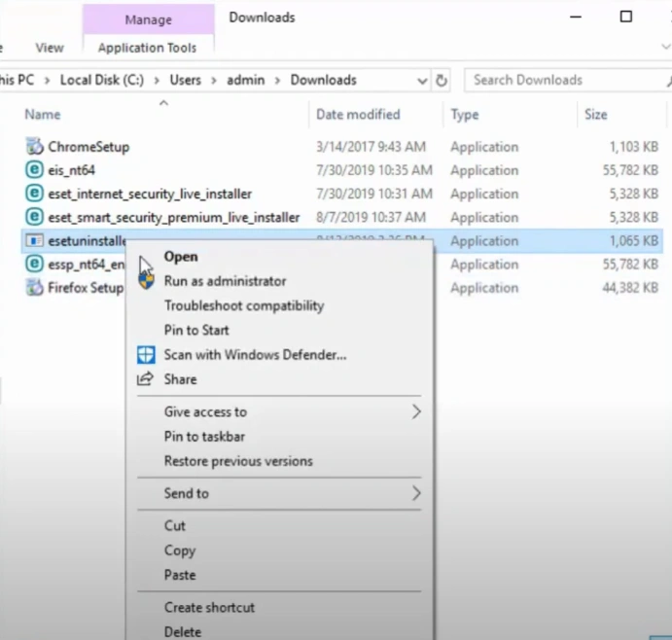Click the eis_nt64 ESET icon
Screen dimensions: 672x640
(34, 170)
